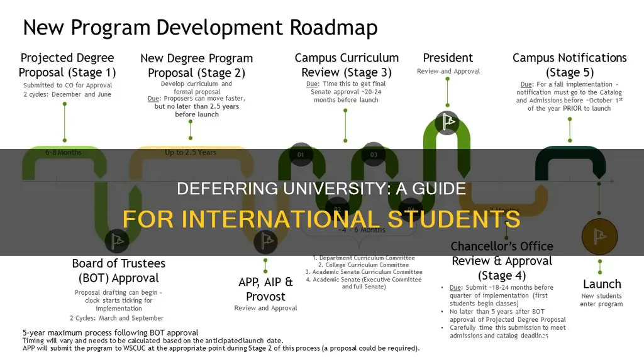644x362 pixels.
Task: Click '2 Cycles: March and September' text
Action: point(116,318)
